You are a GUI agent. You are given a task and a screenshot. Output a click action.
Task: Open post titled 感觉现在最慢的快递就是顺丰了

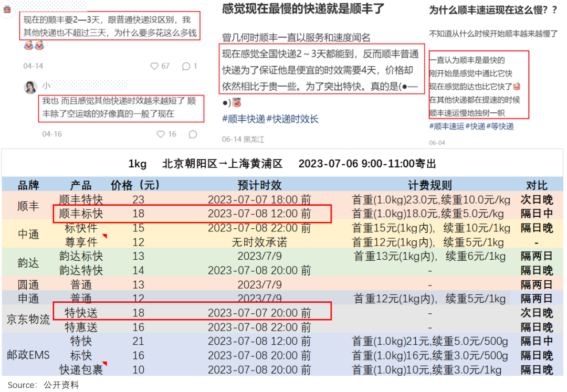click(303, 9)
